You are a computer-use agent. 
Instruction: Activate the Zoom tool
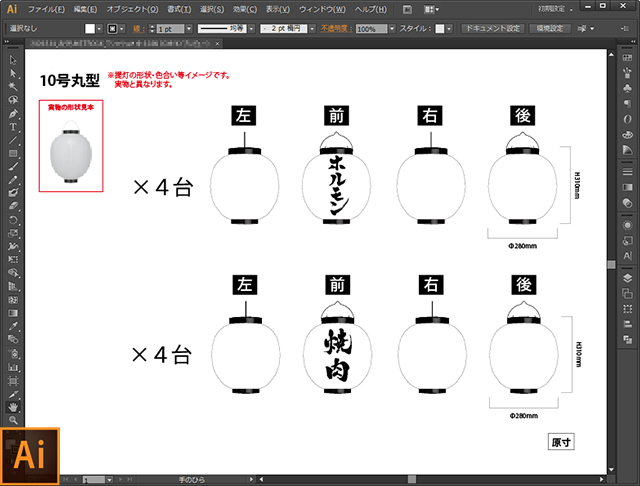[x=13, y=420]
